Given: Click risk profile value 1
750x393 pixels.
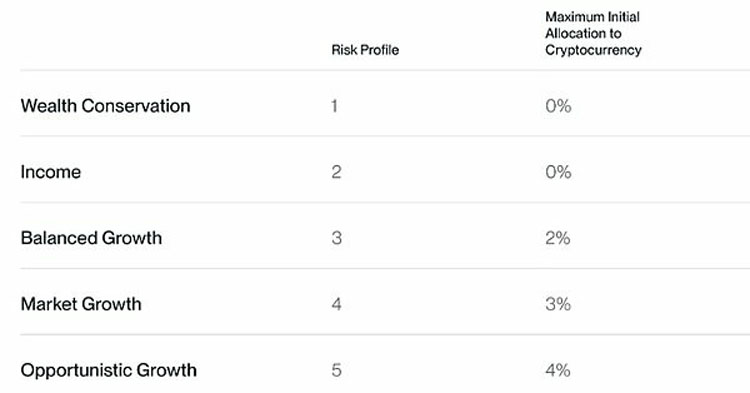Looking at the screenshot, I should coord(334,106).
